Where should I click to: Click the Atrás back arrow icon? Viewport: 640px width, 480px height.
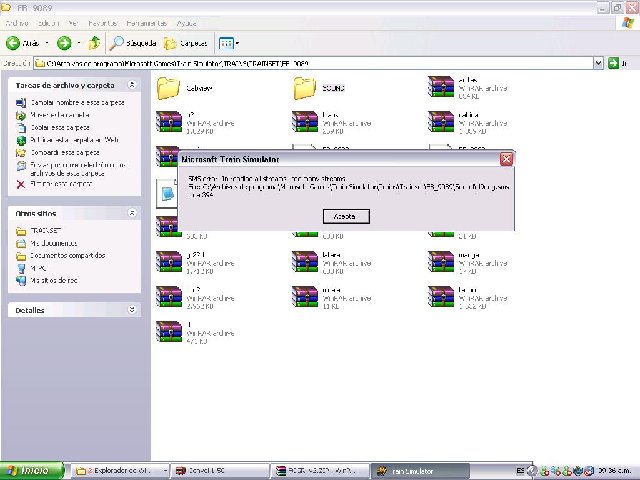pyautogui.click(x=15, y=43)
